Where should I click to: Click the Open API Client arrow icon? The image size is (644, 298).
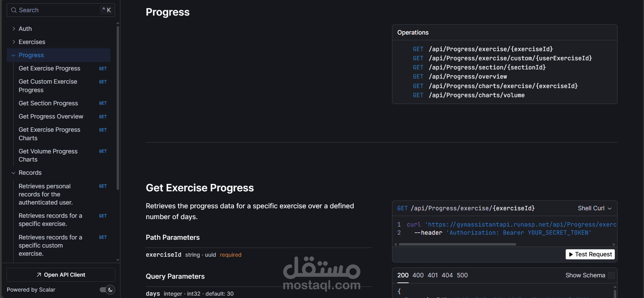pos(39,275)
